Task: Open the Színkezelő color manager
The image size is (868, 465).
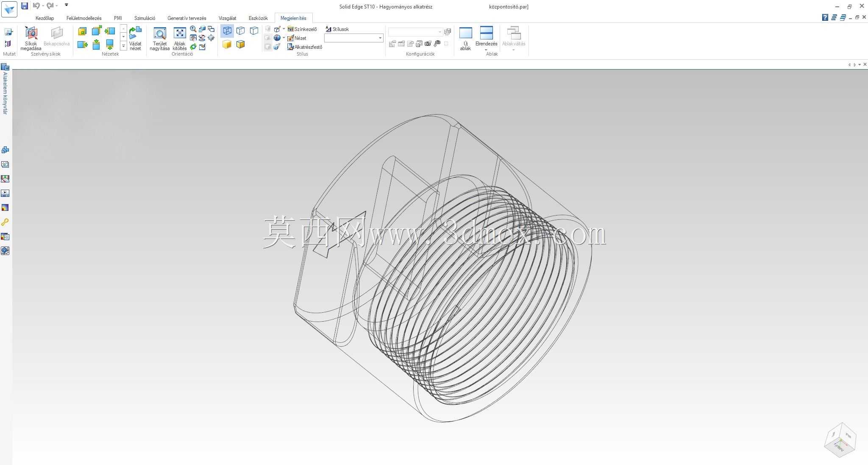Action: [302, 29]
